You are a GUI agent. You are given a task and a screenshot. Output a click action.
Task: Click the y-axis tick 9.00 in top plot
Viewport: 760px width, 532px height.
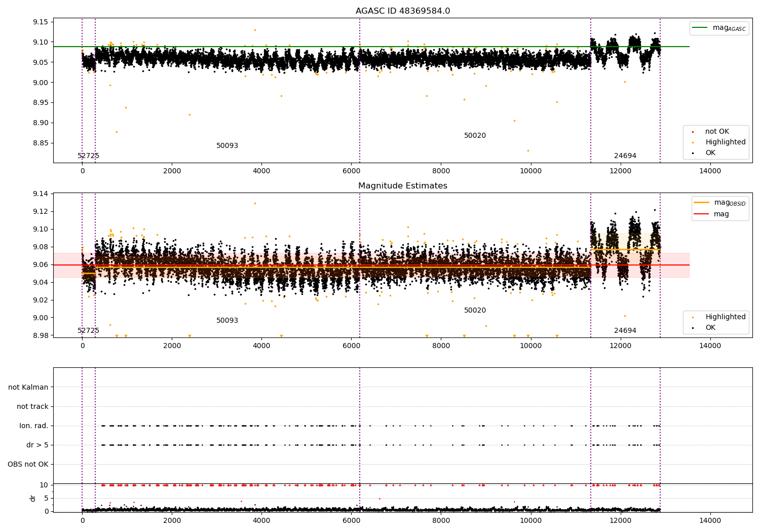pos(41,83)
